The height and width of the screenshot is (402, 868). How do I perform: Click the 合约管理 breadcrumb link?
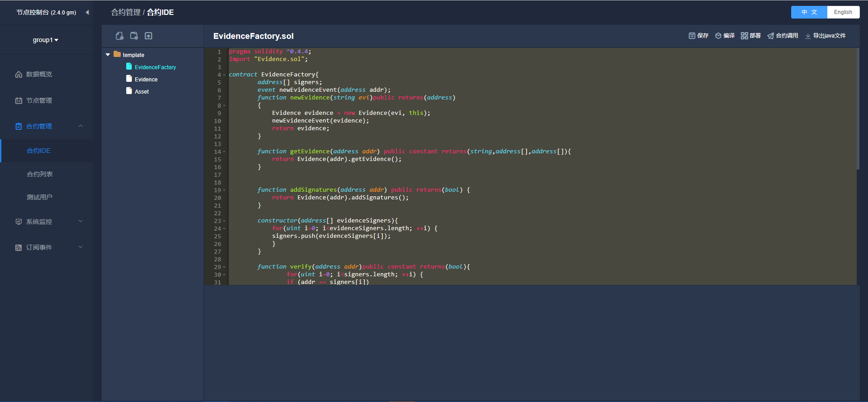(126, 12)
